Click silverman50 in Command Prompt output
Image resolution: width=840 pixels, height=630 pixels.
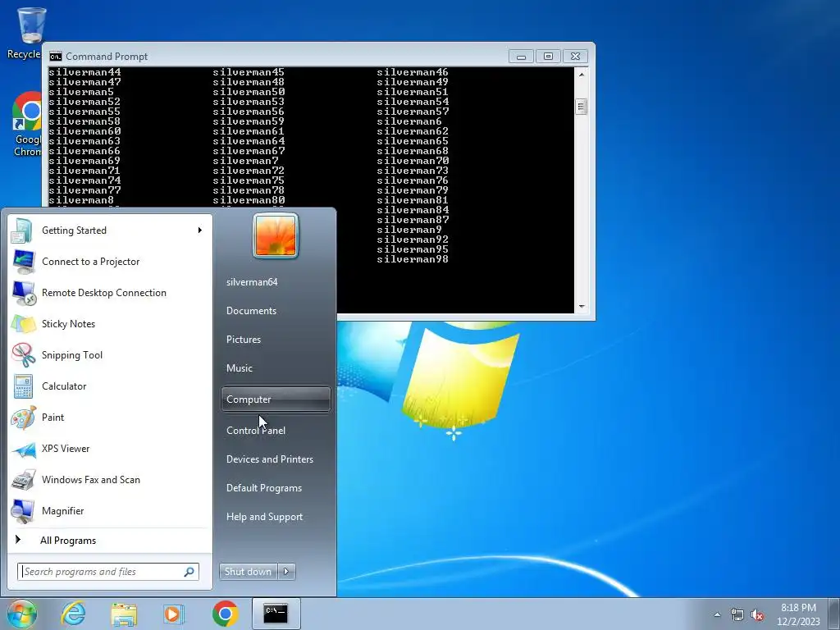coord(249,92)
